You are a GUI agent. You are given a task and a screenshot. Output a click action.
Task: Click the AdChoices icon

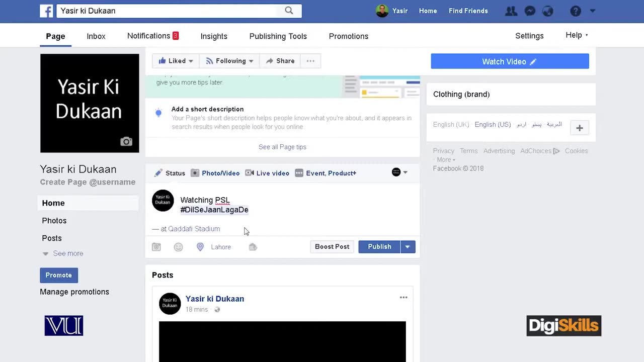(556, 151)
